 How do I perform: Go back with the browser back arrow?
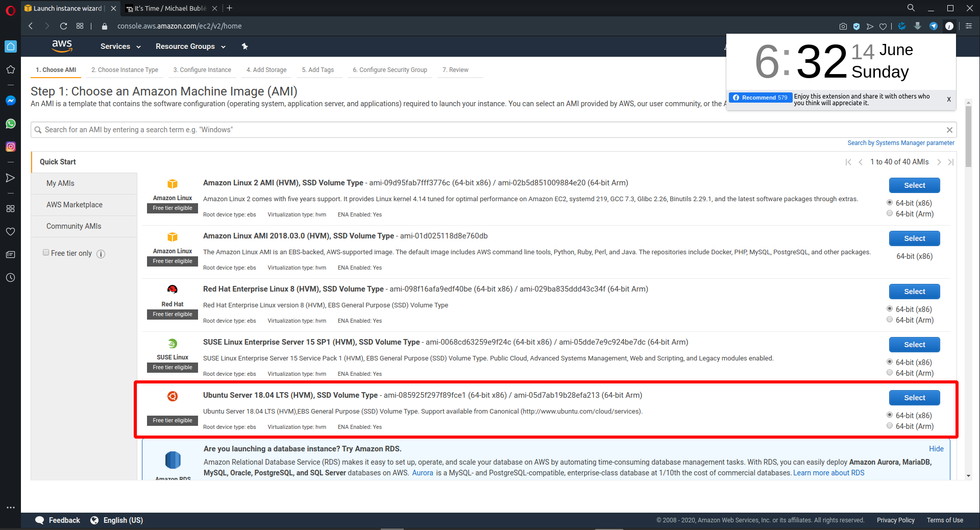point(31,26)
